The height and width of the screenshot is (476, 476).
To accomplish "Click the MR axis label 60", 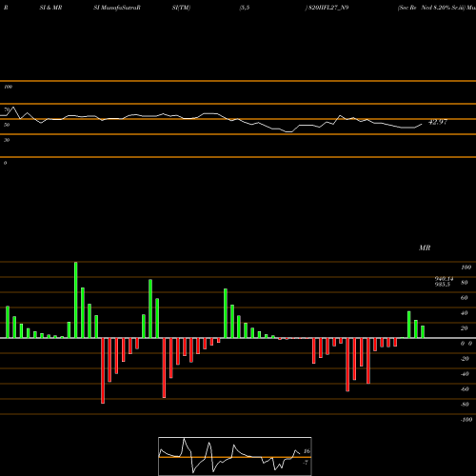I will pyautogui.click(x=465, y=298).
